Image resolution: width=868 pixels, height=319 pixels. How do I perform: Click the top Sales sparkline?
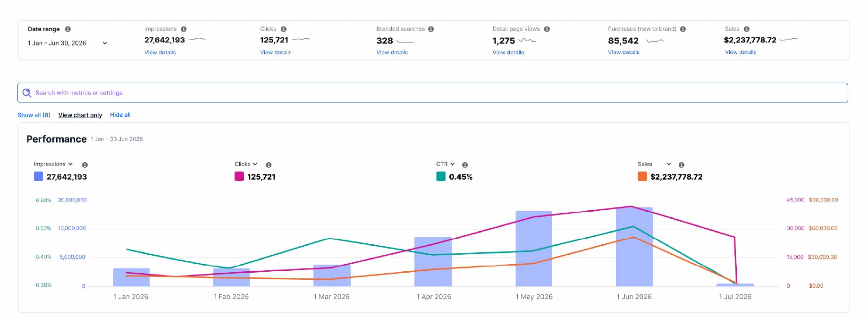[788, 40]
